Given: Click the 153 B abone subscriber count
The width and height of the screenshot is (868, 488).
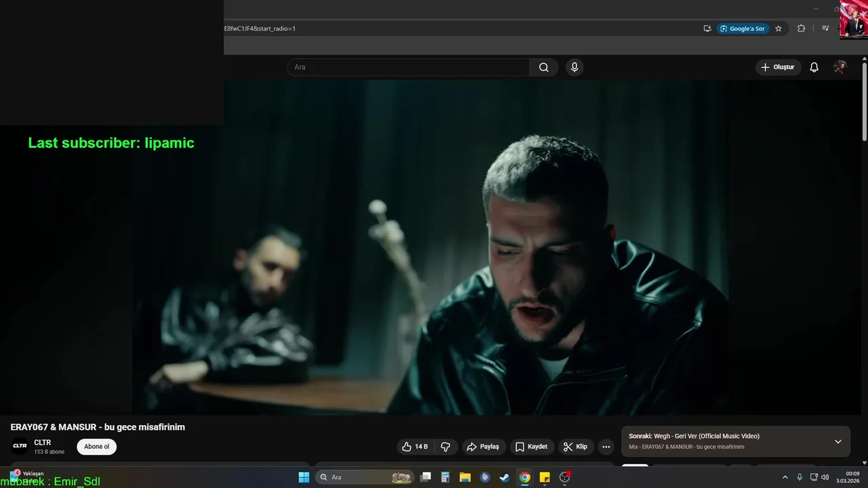Looking at the screenshot, I should (x=50, y=452).
